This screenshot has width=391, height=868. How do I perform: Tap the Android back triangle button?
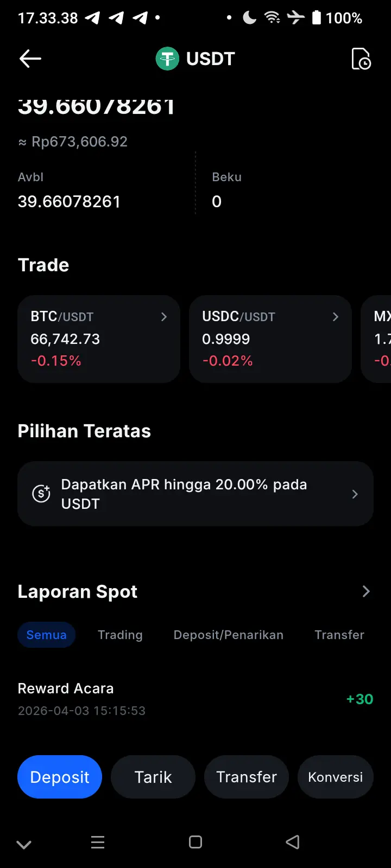293,842
